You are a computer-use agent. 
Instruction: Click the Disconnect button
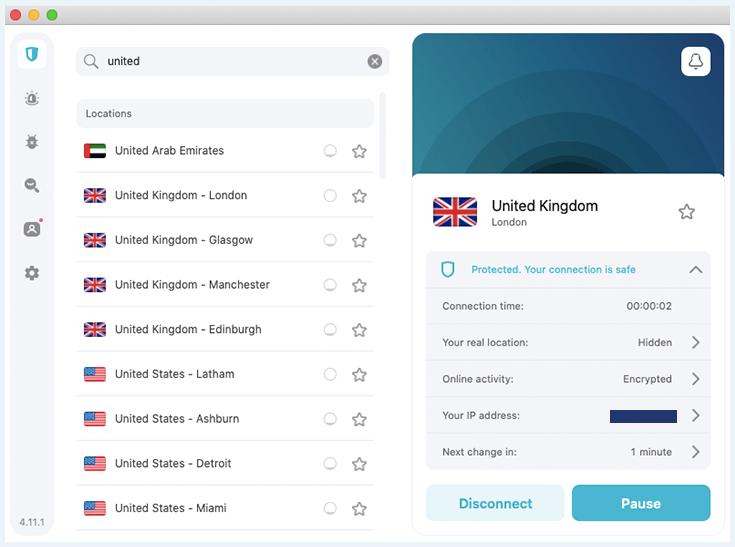pos(495,503)
